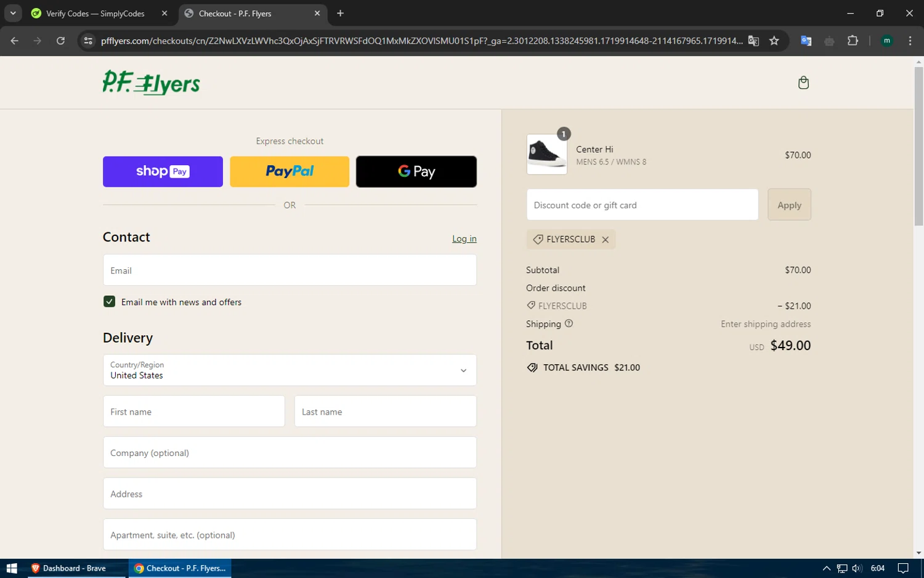Open the grayed extension icon beside Translate
Screen dimensions: 924x578
[829, 41]
